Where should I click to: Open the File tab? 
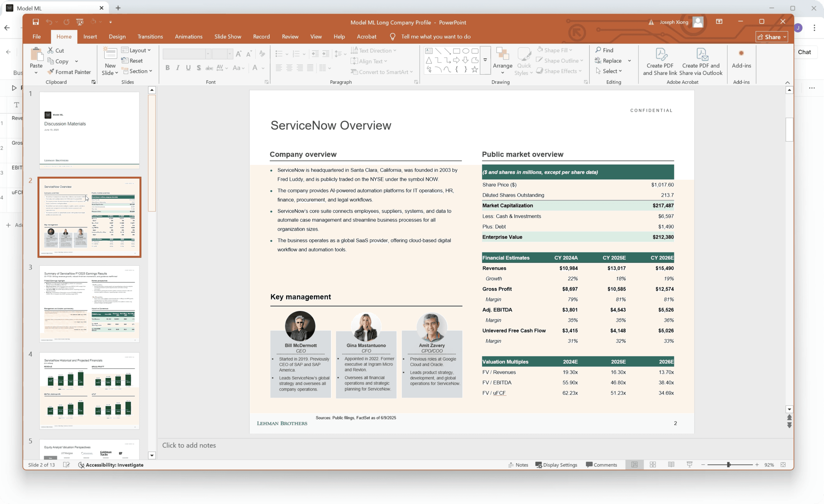(x=37, y=36)
